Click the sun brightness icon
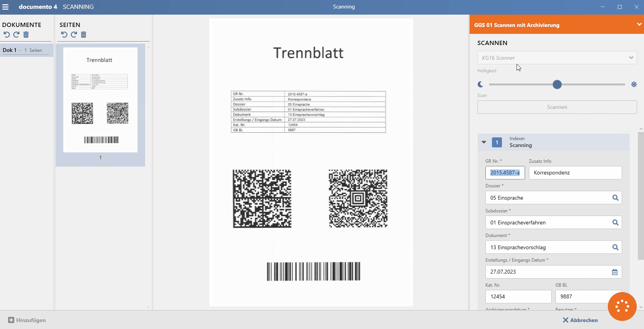Screen dimensions: 644x329 click(x=634, y=84)
